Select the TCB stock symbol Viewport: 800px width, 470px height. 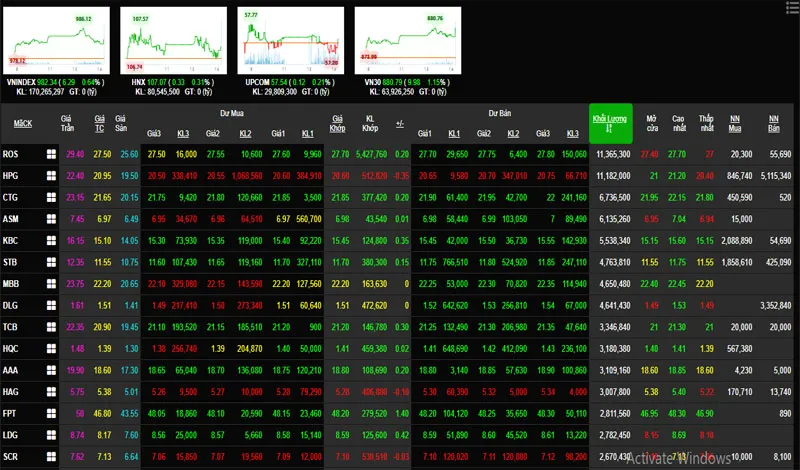pyautogui.click(x=10, y=327)
